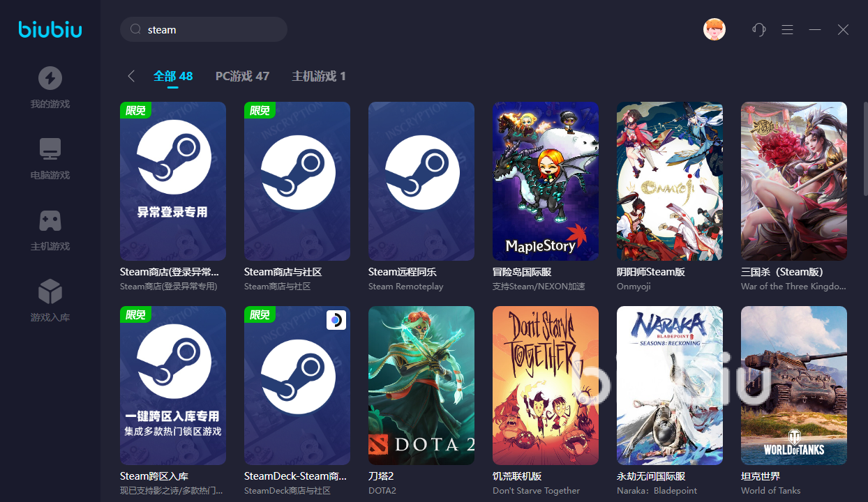Viewport: 868px width, 502px height.
Task: Select the MapleStory game cover
Action: 546,181
